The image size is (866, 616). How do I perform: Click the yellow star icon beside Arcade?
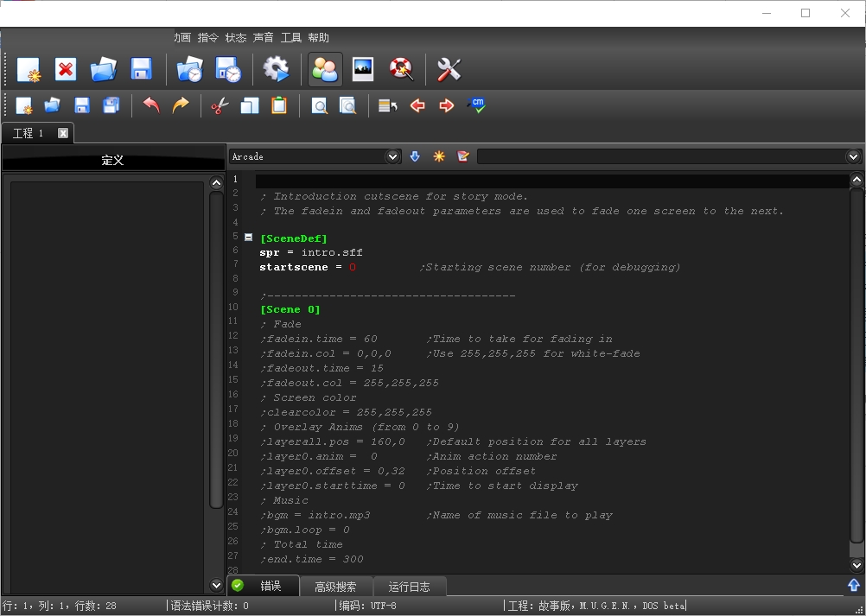click(439, 156)
